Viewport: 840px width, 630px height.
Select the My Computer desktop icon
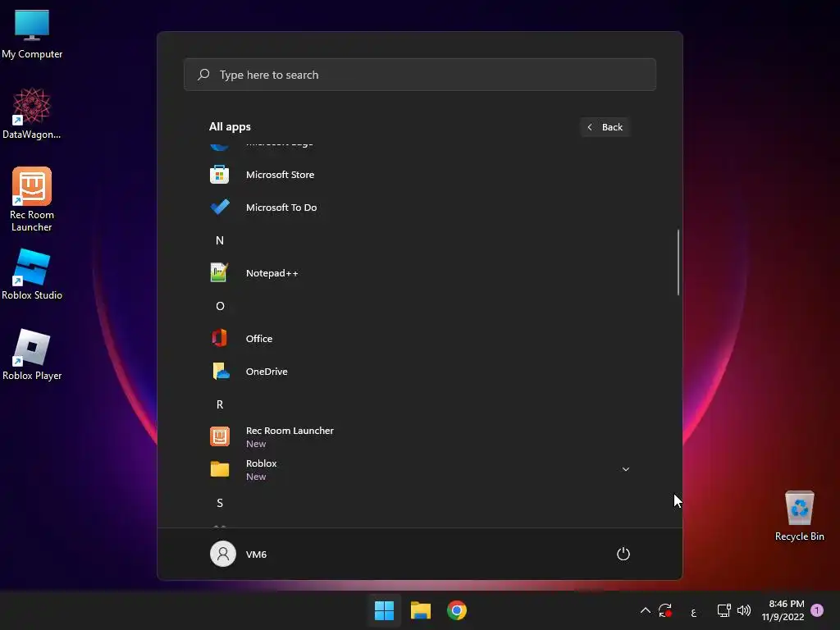pyautogui.click(x=32, y=34)
